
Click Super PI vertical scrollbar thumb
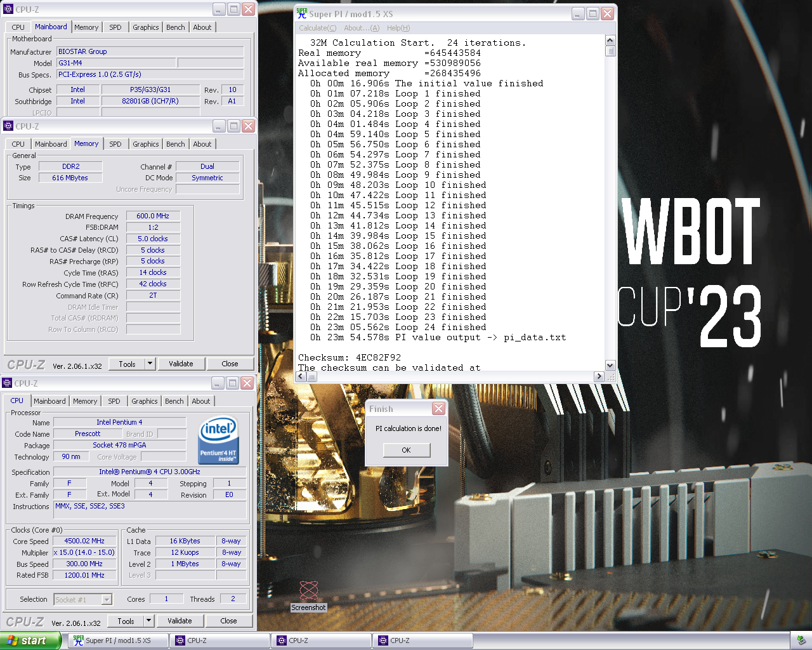pyautogui.click(x=610, y=51)
